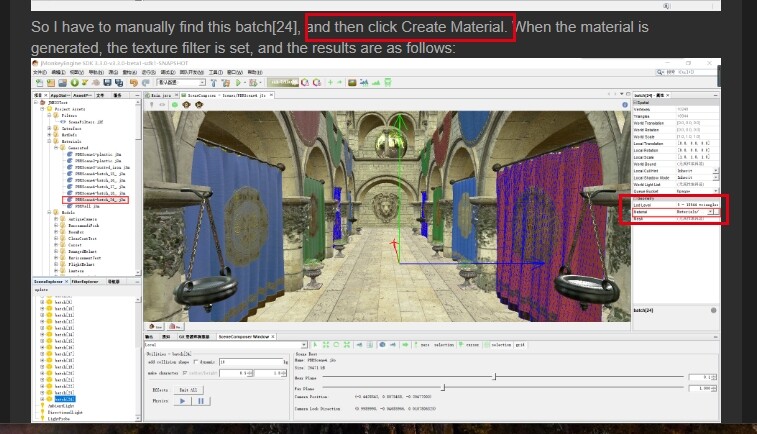Screen dimensions: 757x434
Task: Select the batch[24] node in SceneExplorer
Action: tap(65, 399)
